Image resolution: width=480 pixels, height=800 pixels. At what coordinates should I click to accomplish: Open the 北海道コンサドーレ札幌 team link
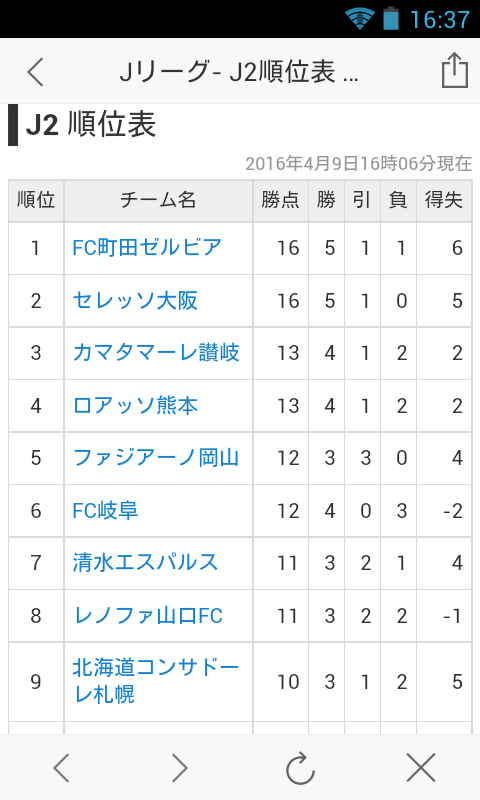(156, 681)
